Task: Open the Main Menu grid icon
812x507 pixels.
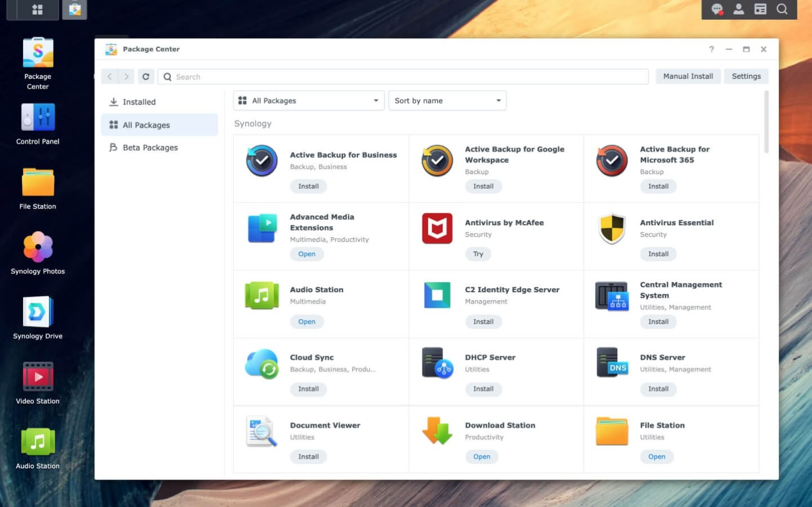Action: click(x=37, y=10)
